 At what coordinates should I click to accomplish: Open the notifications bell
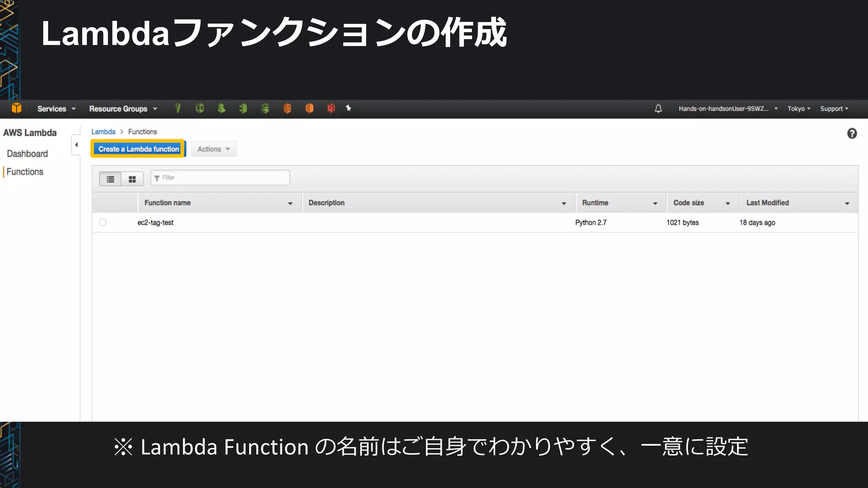pos(658,109)
